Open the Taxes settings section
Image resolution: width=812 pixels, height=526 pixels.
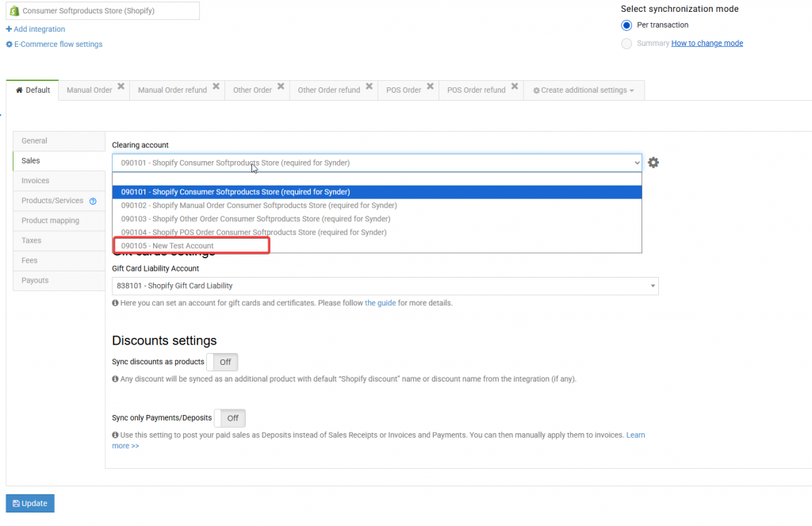click(x=32, y=240)
